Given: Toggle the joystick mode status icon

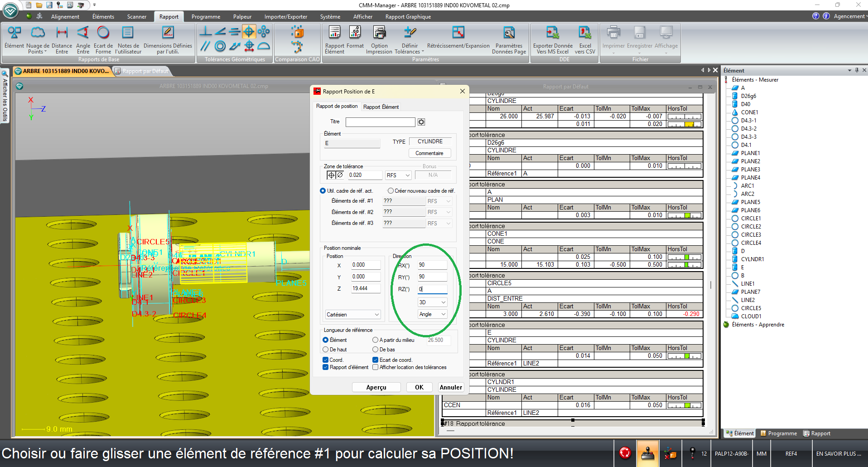Looking at the screenshot, I should click(x=648, y=453).
